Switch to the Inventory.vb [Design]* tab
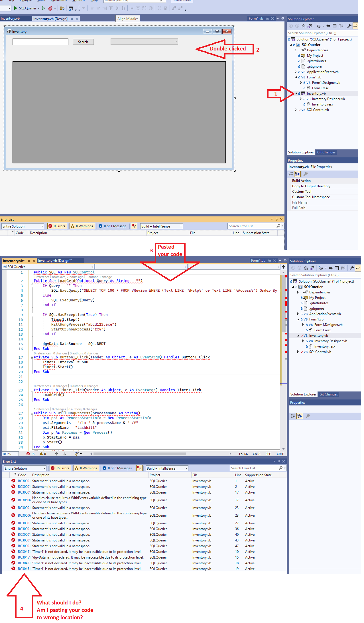Screen dimensions: 364x623 (x=55, y=261)
